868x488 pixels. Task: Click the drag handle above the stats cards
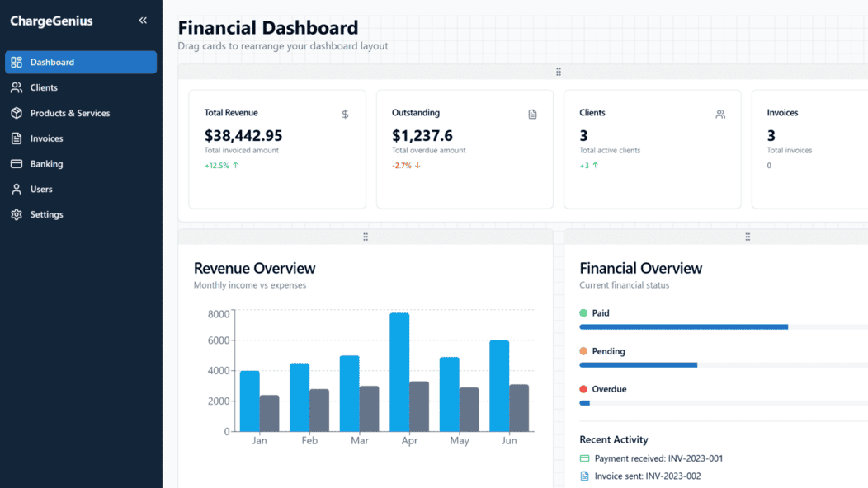[559, 72]
